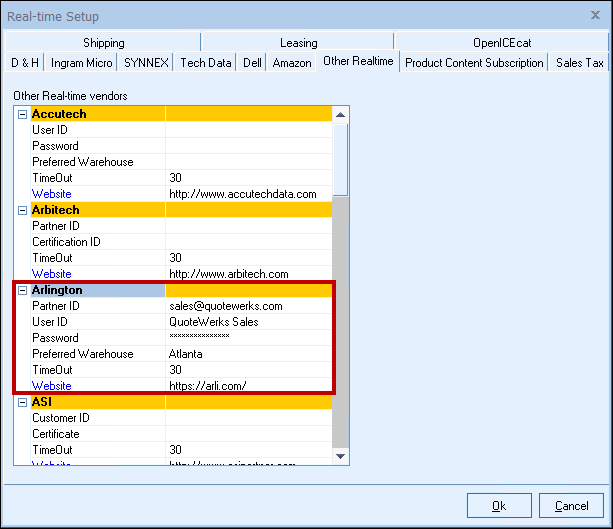Click Arlington Preferred Warehouse Atlanta
Viewport: 613px width, 529px height.
click(x=249, y=354)
